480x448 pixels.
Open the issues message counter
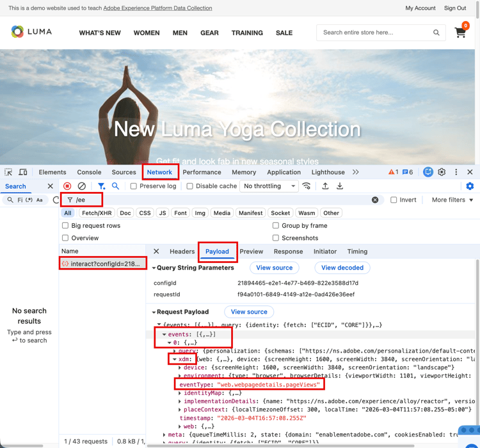pyautogui.click(x=408, y=172)
